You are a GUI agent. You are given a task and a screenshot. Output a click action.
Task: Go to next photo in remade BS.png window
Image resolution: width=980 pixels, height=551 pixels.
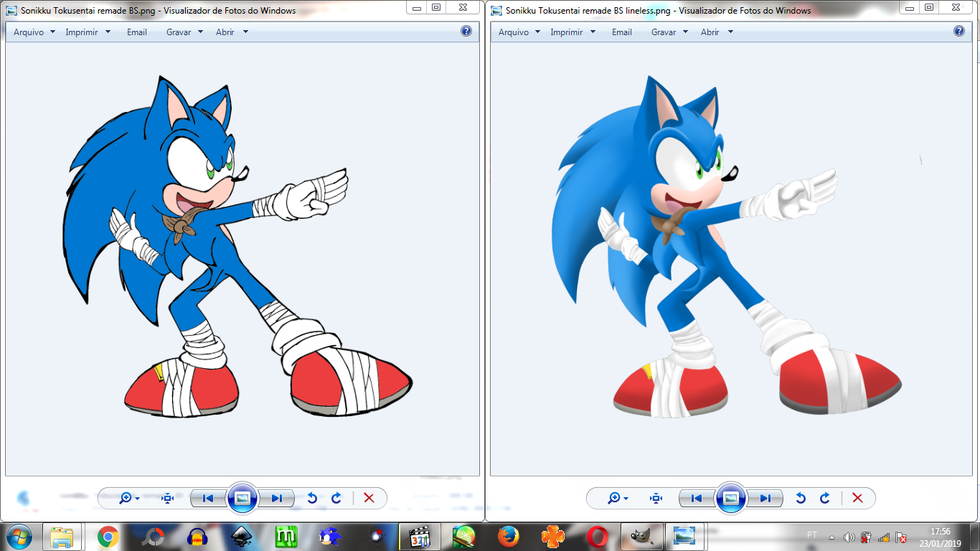[277, 498]
